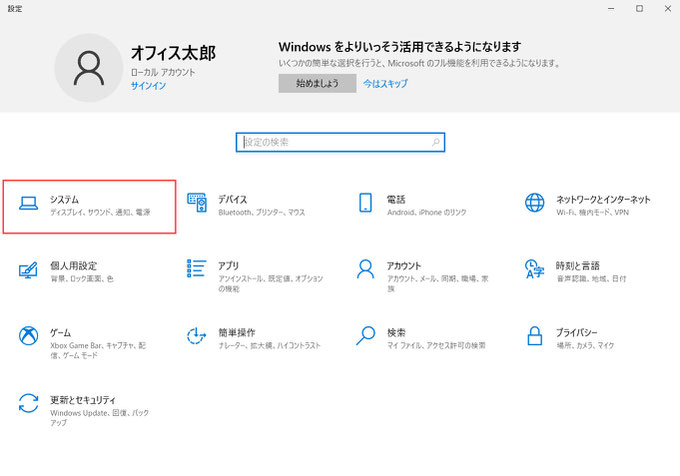Open the ネットワークとインターネット globe icon
The image size is (680, 476).
tap(534, 202)
